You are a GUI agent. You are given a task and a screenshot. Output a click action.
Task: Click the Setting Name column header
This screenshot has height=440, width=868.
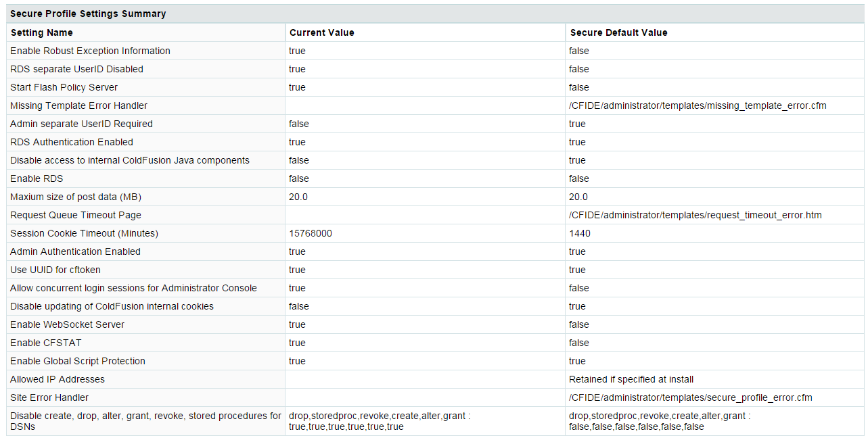coord(42,32)
